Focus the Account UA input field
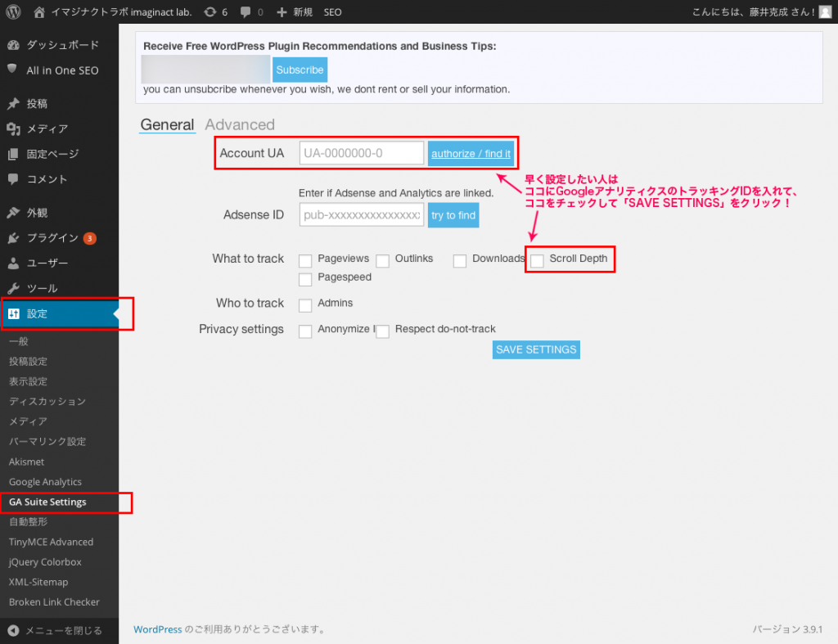This screenshot has width=838, height=644. (x=362, y=153)
